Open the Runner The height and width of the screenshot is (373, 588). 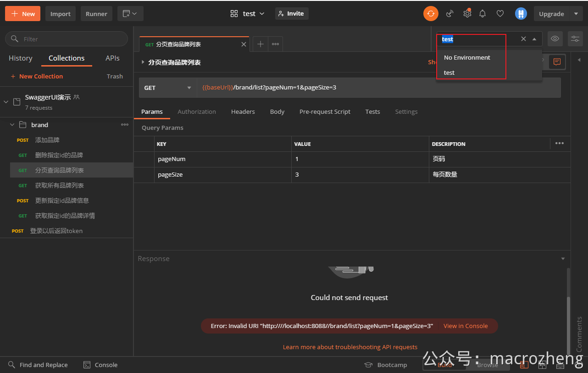click(96, 14)
